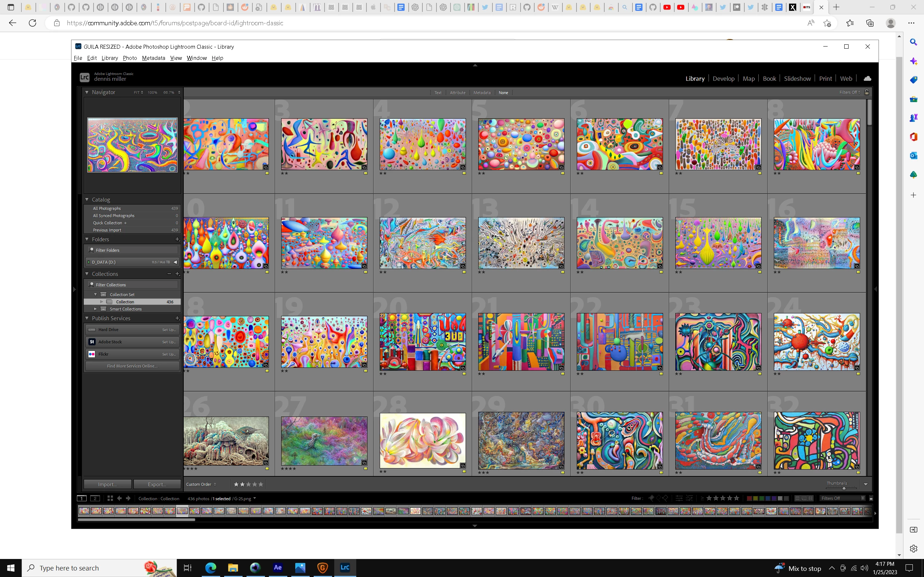
Task: Open the Custom Order sort dropdown
Action: point(201,484)
